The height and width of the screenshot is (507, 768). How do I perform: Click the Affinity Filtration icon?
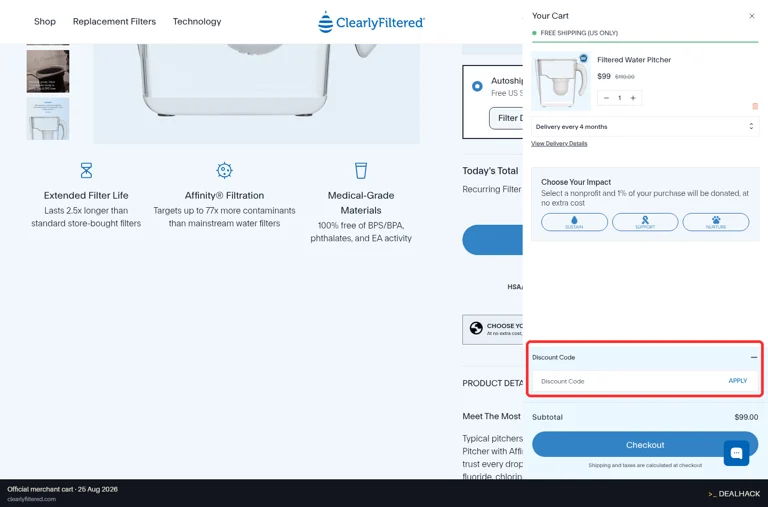224,170
